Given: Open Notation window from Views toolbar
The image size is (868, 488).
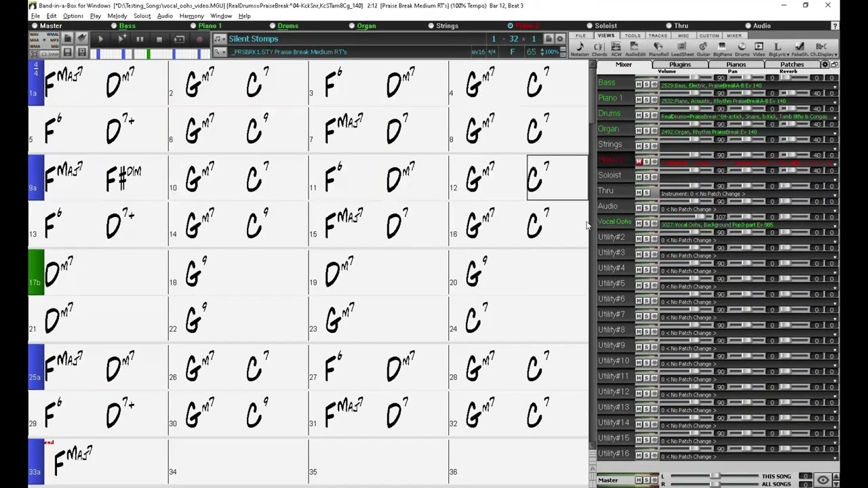Looking at the screenshot, I should [580, 49].
